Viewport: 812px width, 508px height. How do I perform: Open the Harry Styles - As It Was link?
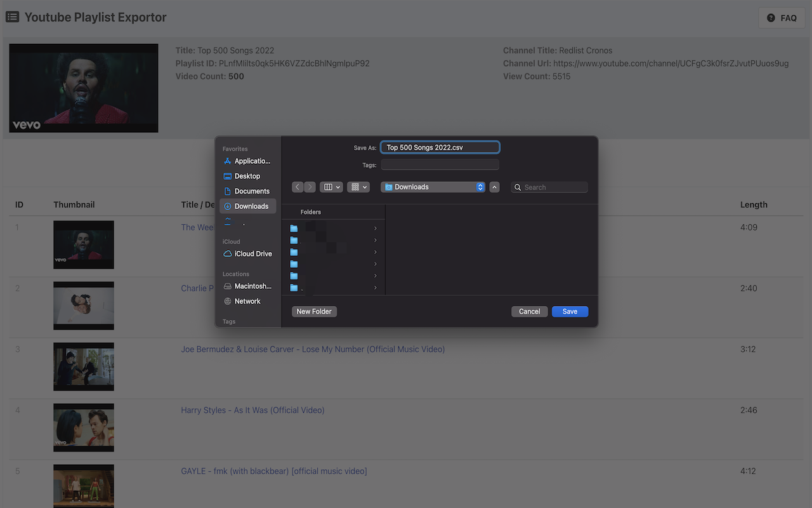[252, 410]
